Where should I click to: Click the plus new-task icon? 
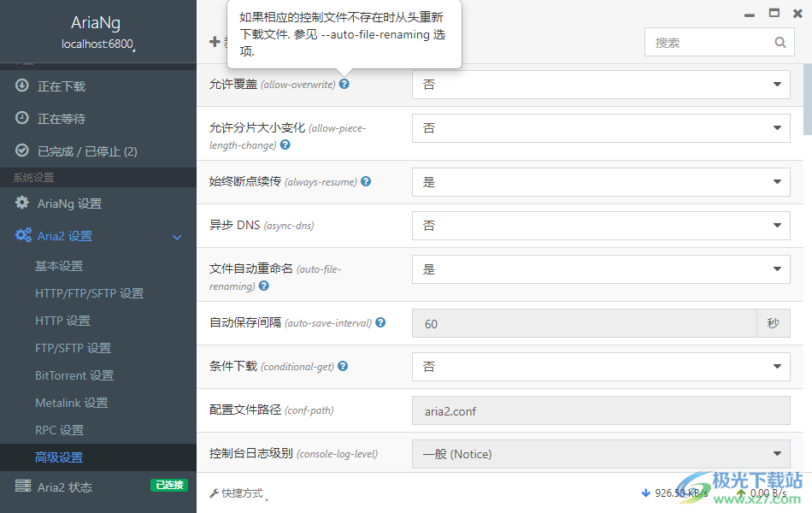(x=215, y=41)
